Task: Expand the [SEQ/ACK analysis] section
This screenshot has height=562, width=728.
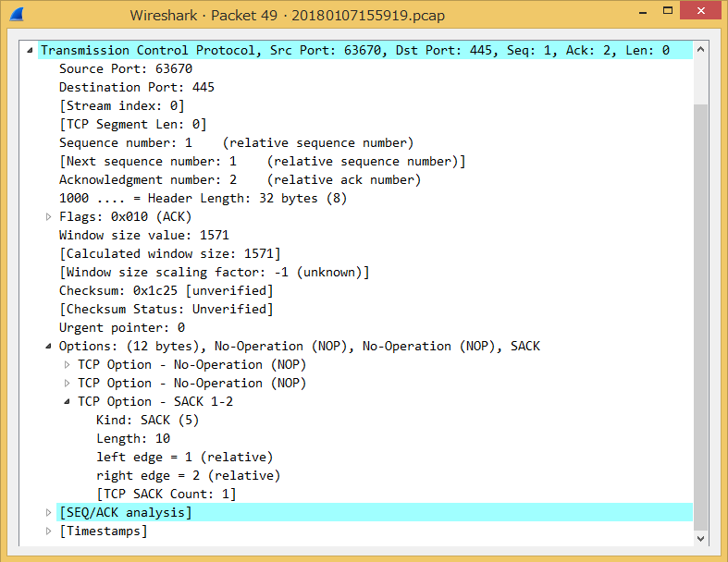Action: tap(50, 513)
